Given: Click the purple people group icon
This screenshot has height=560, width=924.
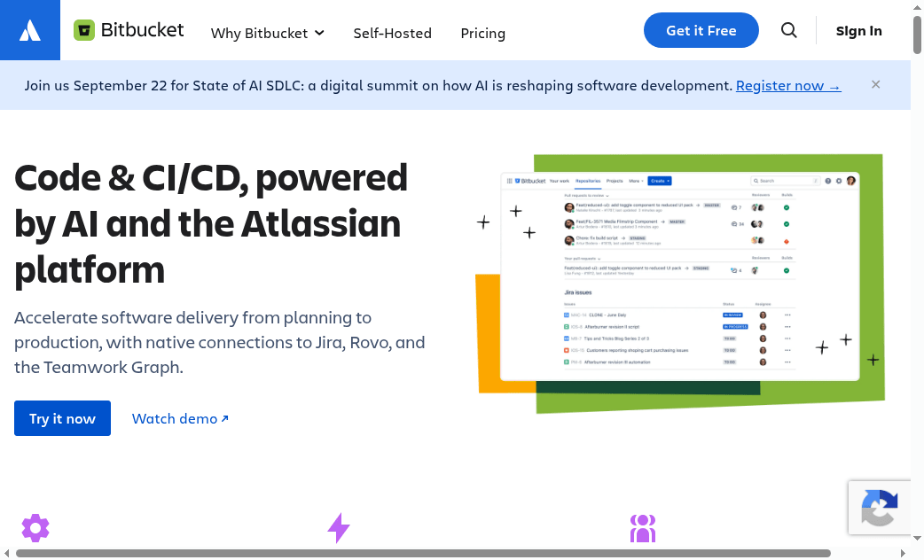Looking at the screenshot, I should point(643,528).
